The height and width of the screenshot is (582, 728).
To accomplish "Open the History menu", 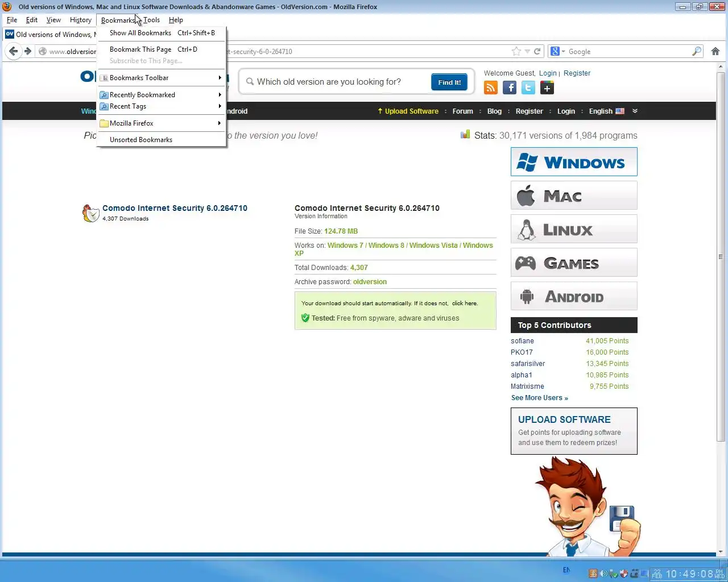I will pos(80,20).
